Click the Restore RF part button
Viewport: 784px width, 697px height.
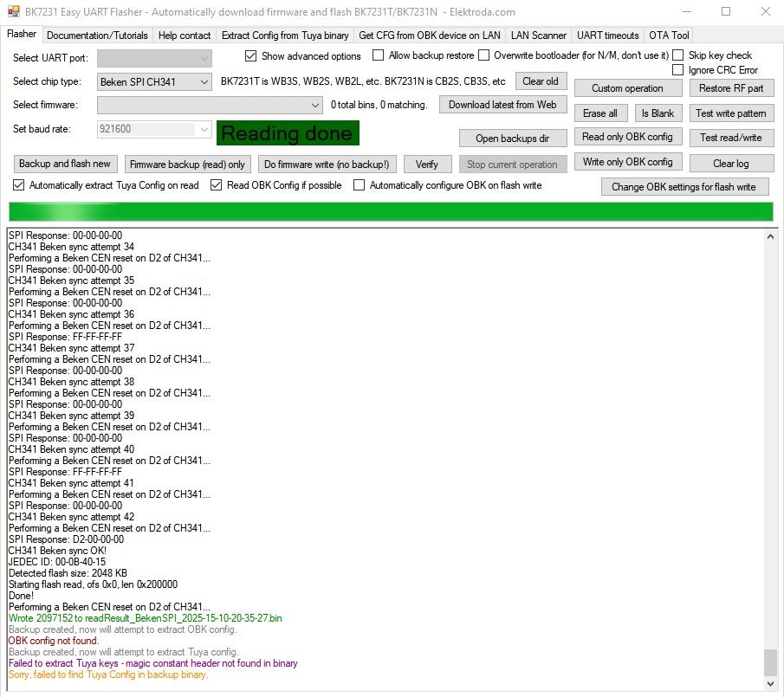coord(731,88)
